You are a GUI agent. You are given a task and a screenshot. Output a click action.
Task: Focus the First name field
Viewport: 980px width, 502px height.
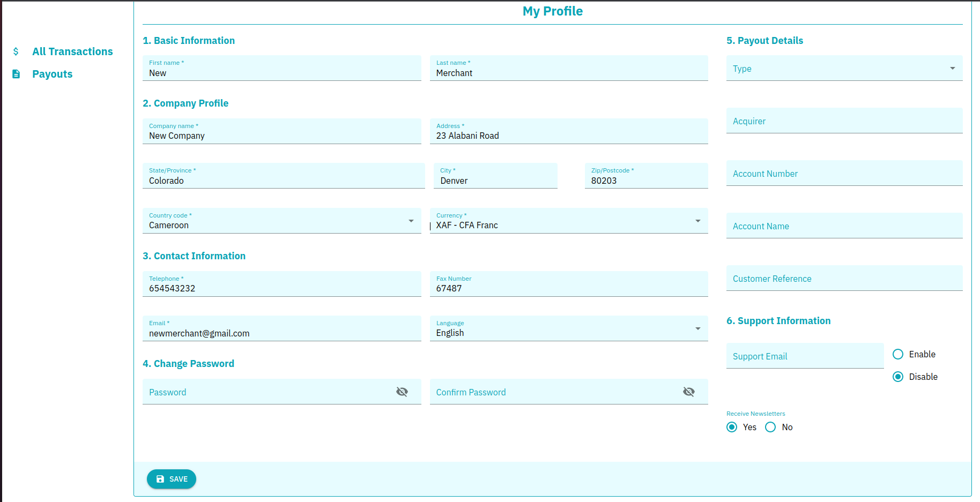281,68
